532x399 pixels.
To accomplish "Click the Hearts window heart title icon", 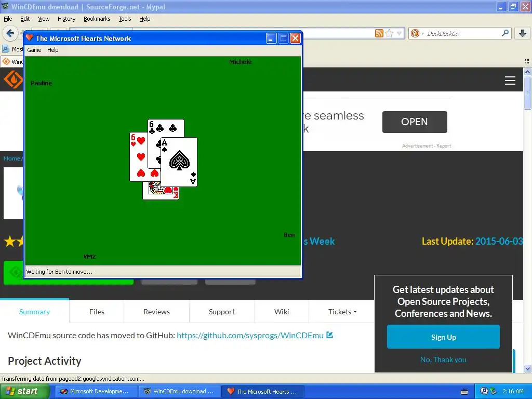I will point(30,37).
